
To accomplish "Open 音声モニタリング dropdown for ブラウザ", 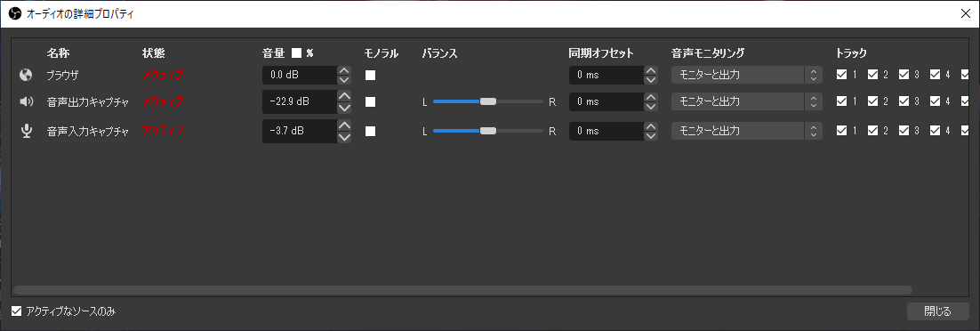I will click(x=746, y=75).
